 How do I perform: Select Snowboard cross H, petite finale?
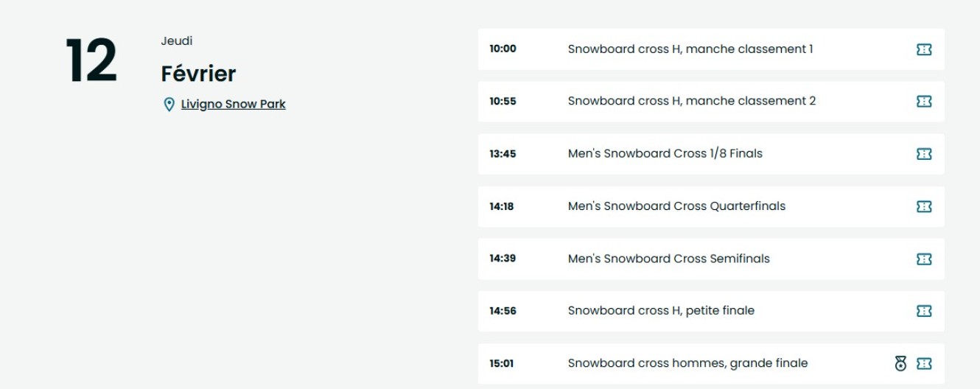(661, 311)
